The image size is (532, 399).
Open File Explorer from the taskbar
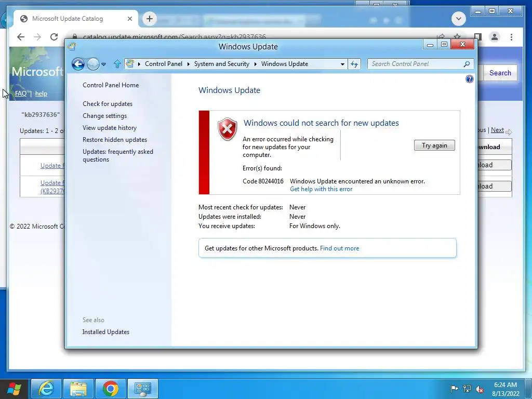(x=78, y=389)
